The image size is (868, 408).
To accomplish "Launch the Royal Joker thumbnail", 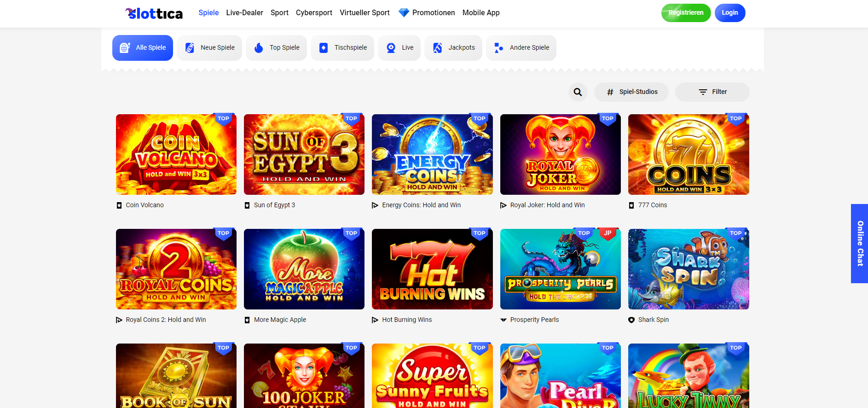I will tap(561, 155).
